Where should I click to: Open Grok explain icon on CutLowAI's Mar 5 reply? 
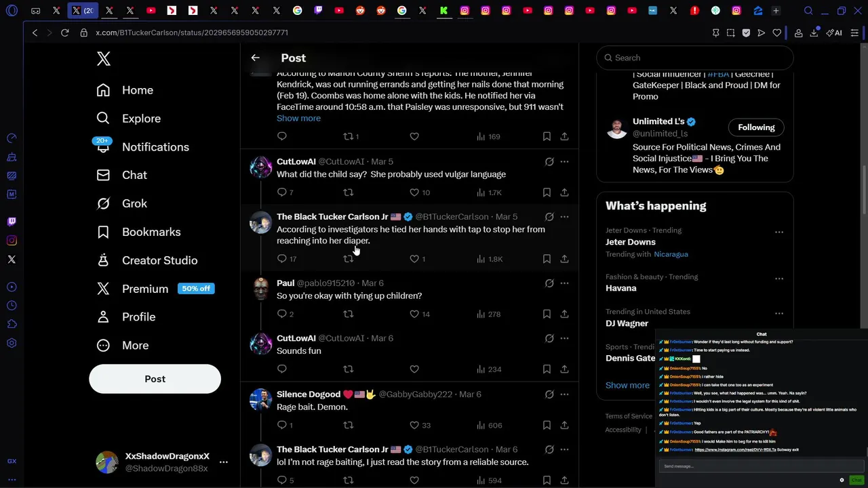[x=549, y=161]
